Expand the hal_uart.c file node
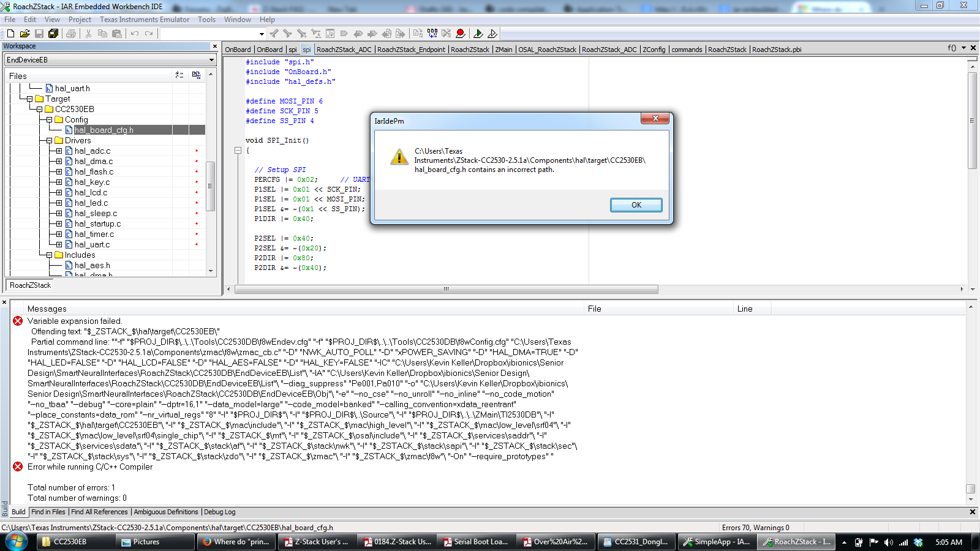Viewport: 980px width, 551px height. click(59, 244)
